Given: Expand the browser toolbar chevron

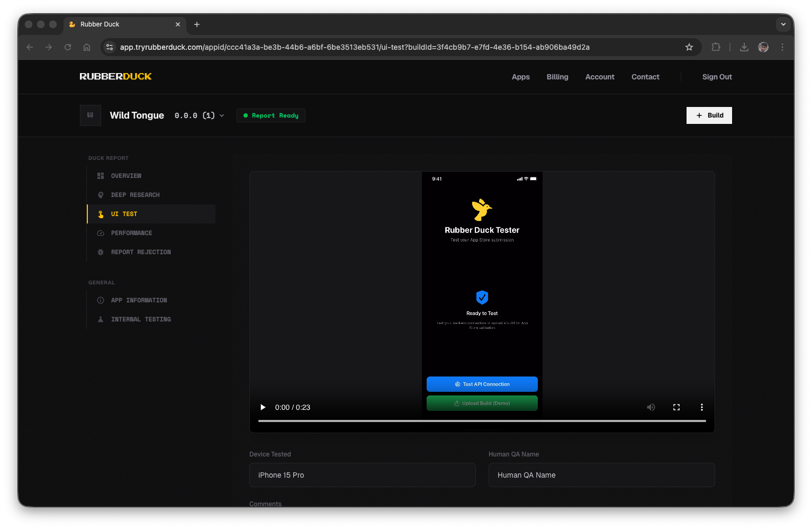Looking at the screenshot, I should [783, 24].
